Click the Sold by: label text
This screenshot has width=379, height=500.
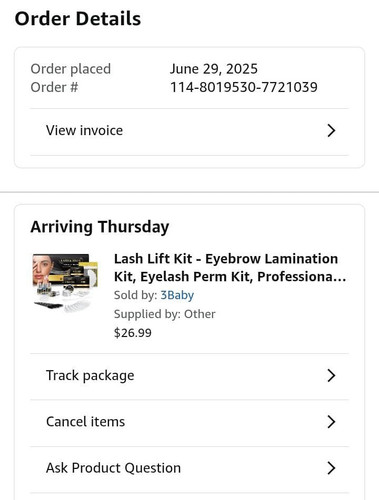pos(135,295)
